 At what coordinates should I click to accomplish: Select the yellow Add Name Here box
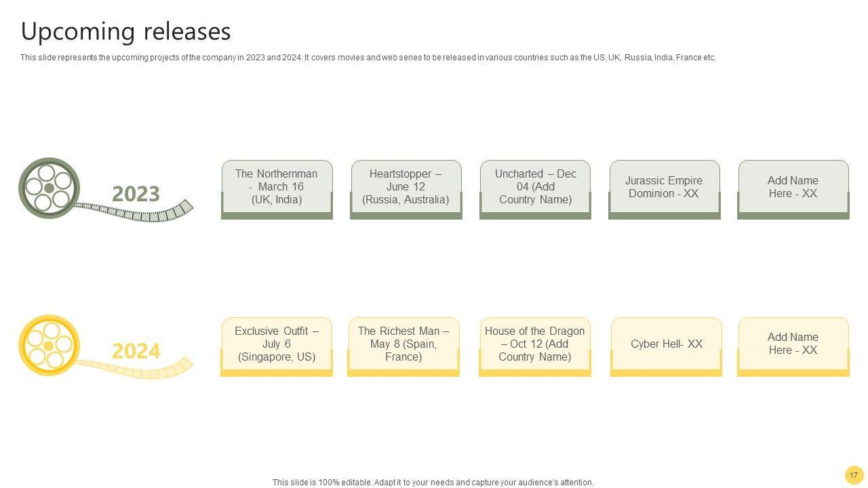[793, 344]
